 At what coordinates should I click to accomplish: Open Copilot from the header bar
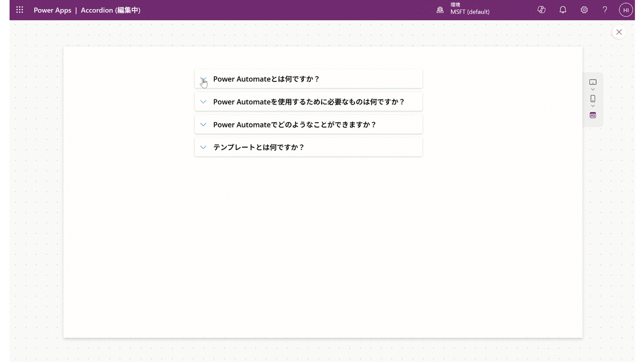[542, 10]
